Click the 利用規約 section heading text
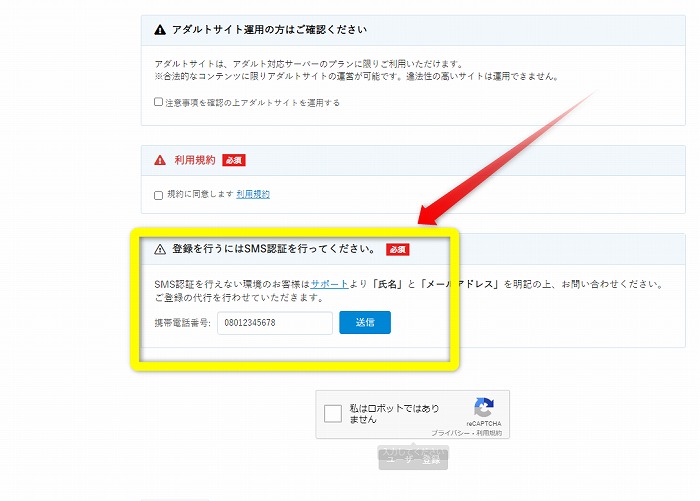 [194, 160]
